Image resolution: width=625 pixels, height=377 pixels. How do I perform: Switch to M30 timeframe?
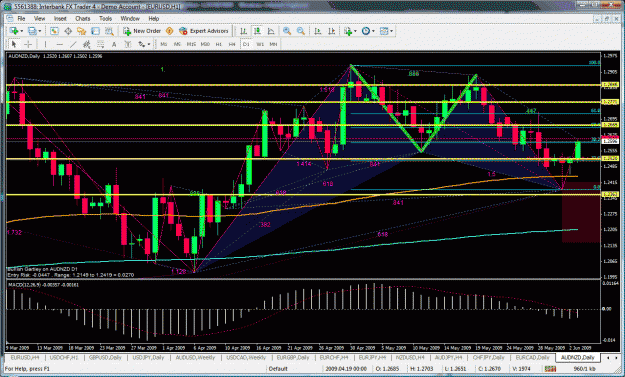205,44
